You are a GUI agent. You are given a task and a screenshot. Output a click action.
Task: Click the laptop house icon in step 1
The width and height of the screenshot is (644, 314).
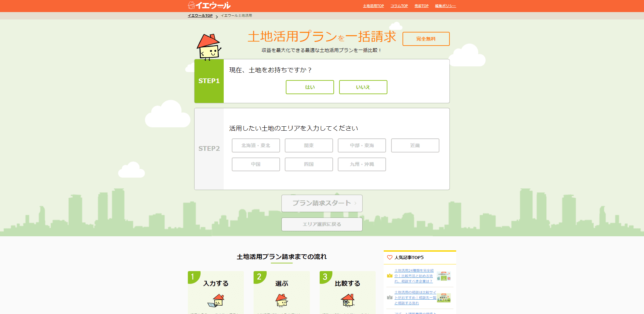(216, 300)
